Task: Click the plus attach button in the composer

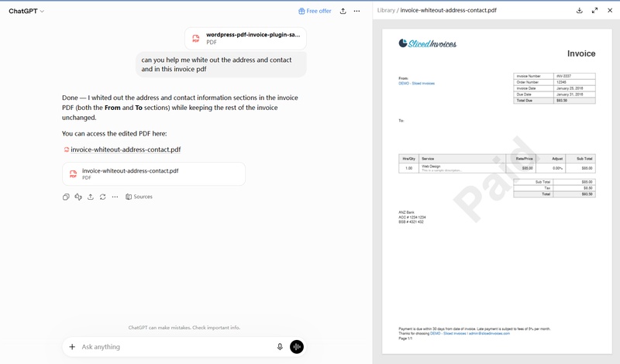Action: click(72, 347)
